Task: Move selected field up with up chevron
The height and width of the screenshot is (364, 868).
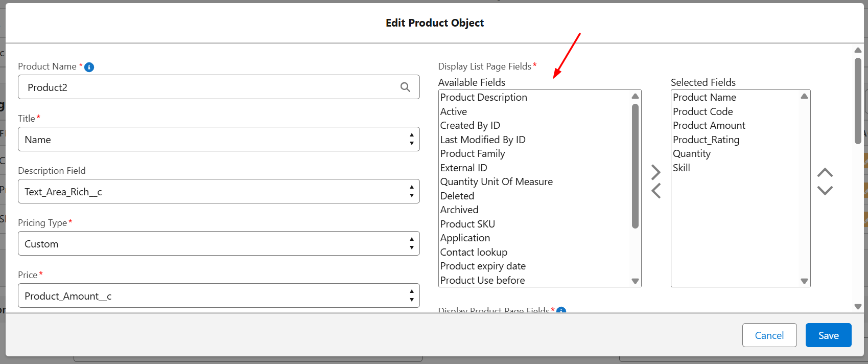Action: tap(825, 173)
